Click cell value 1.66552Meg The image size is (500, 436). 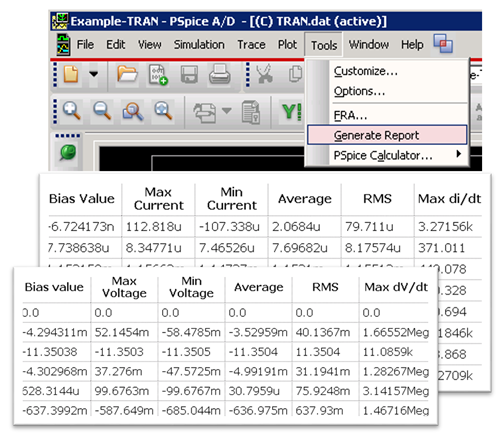pyautogui.click(x=396, y=332)
